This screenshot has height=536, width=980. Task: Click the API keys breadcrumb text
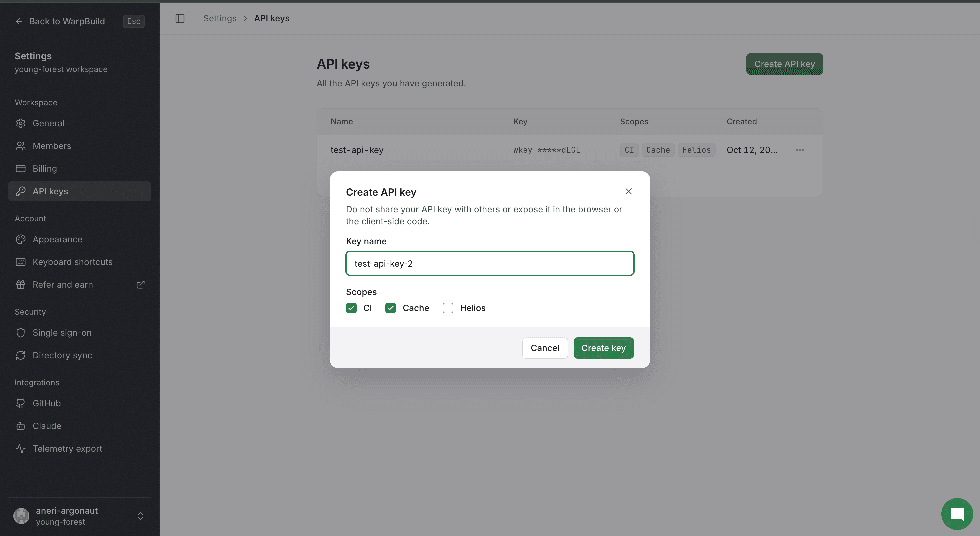[272, 18]
